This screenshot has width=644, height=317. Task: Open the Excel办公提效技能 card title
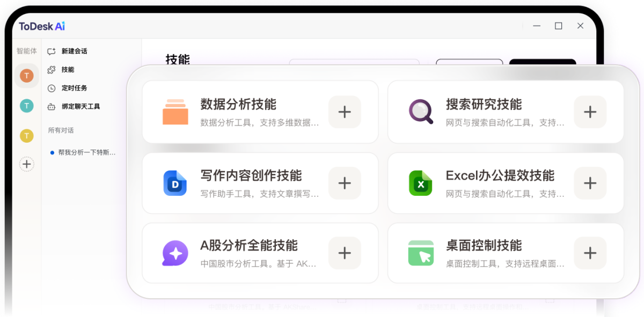click(x=500, y=175)
